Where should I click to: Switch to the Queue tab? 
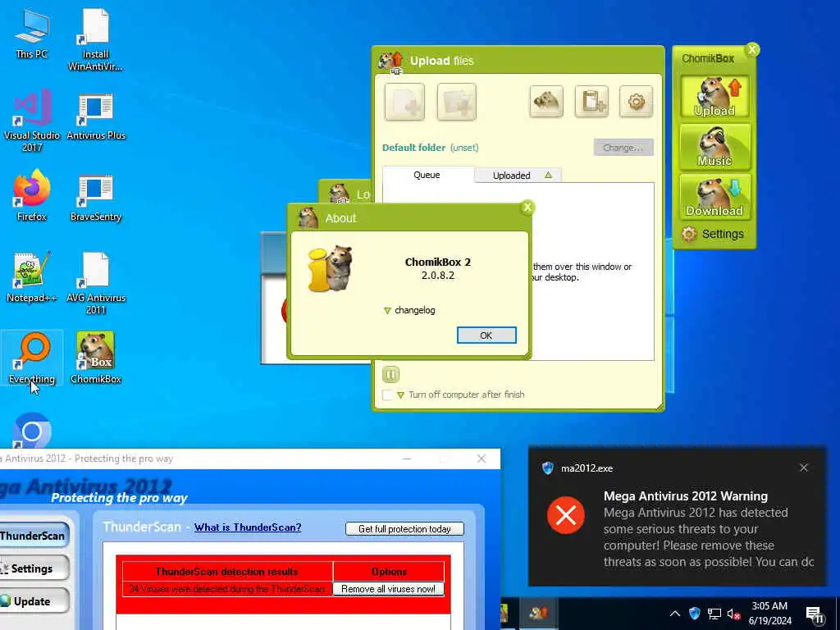tap(427, 175)
